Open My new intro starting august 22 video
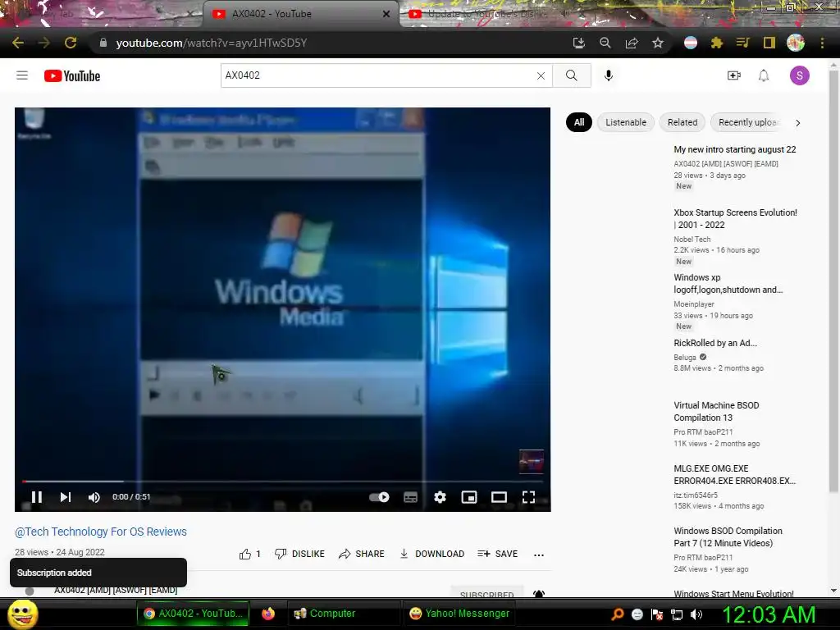 coord(734,149)
